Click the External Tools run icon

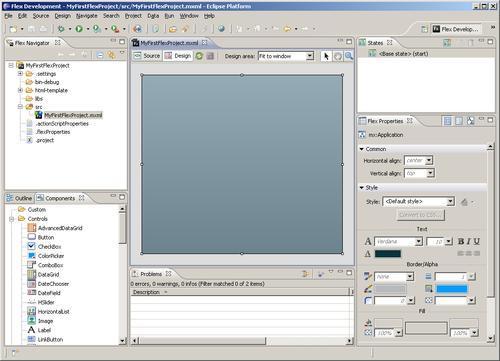pyautogui.click(x=115, y=29)
